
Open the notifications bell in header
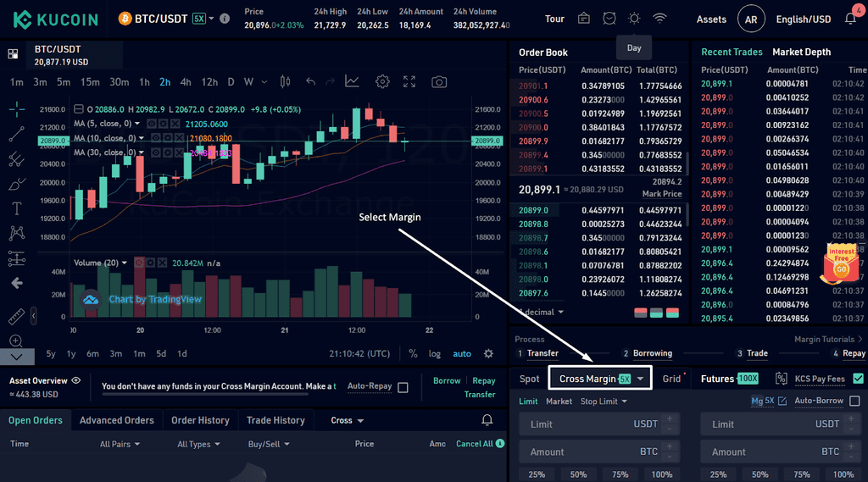coord(851,19)
